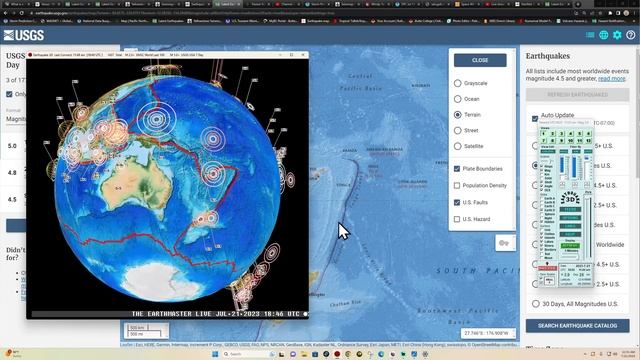The width and height of the screenshot is (640, 360).
Task: Select the magnitude 5.0 earthquake list entry
Action: click(x=13, y=146)
